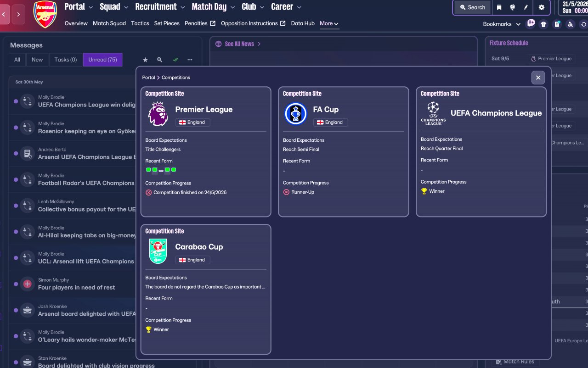Open Opposition Instructions tab
Viewport: 588px width, 368px height.
pos(253,23)
